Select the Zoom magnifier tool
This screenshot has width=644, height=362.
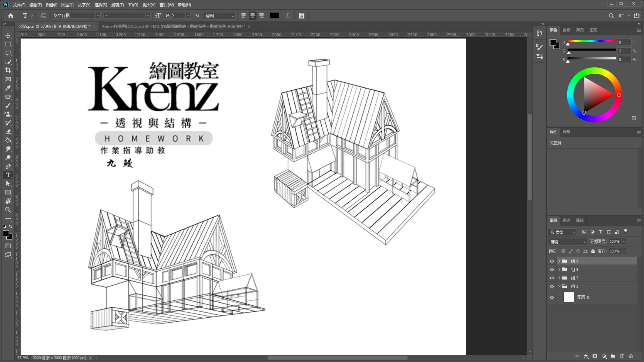pos(8,210)
